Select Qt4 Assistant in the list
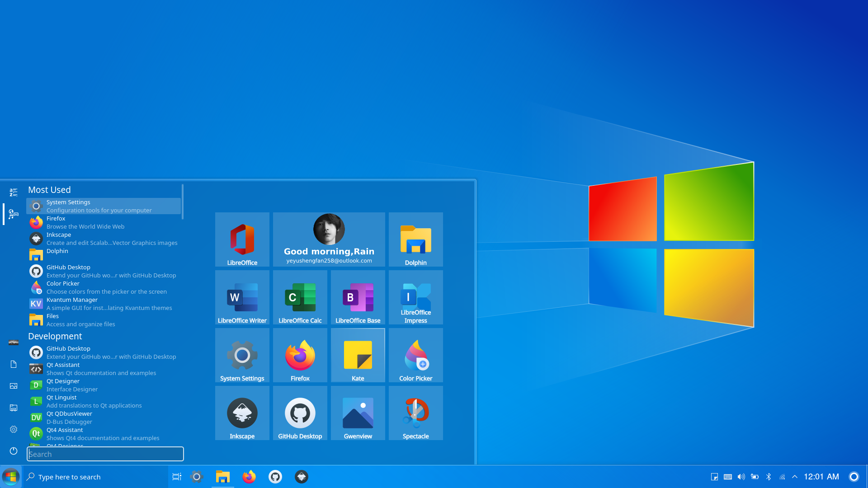This screenshot has width=868, height=488. pos(104,434)
